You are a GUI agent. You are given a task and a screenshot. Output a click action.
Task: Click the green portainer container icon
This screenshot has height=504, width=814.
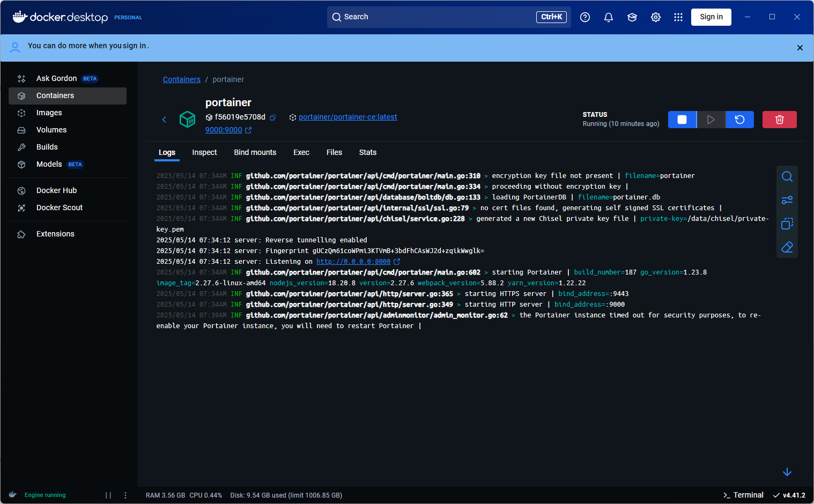pyautogui.click(x=187, y=119)
